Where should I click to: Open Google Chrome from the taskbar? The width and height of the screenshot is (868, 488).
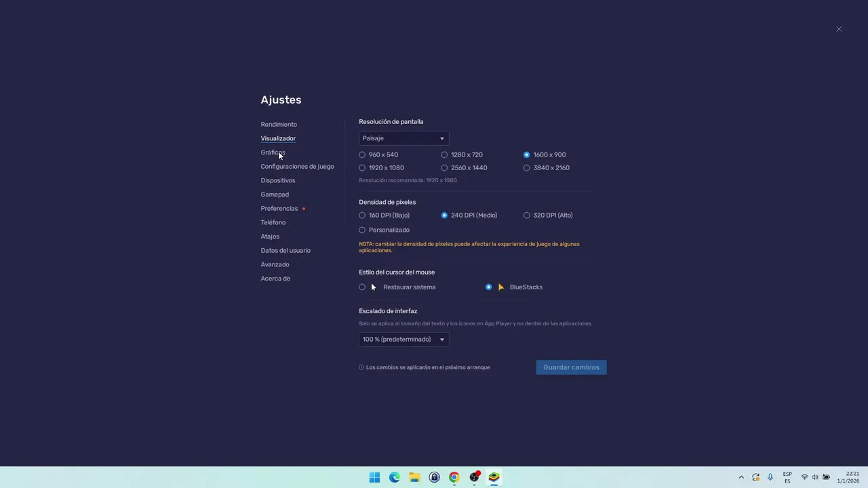(x=454, y=477)
